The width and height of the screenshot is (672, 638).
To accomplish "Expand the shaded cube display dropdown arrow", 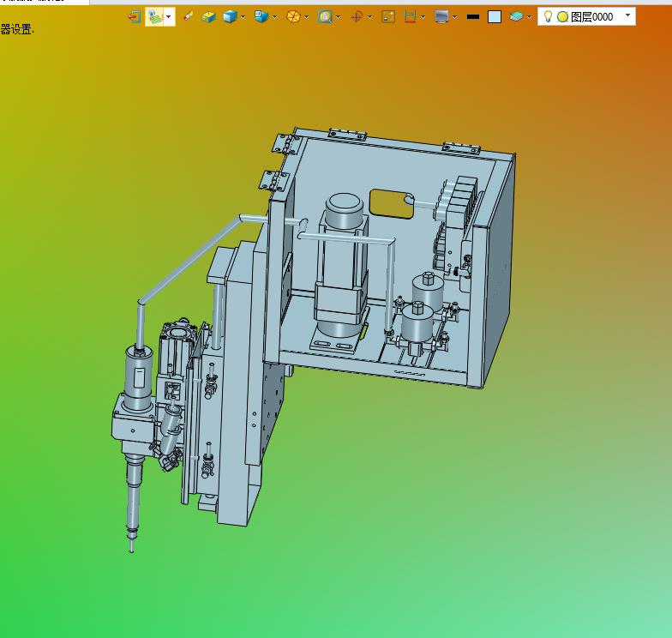I will [243, 17].
